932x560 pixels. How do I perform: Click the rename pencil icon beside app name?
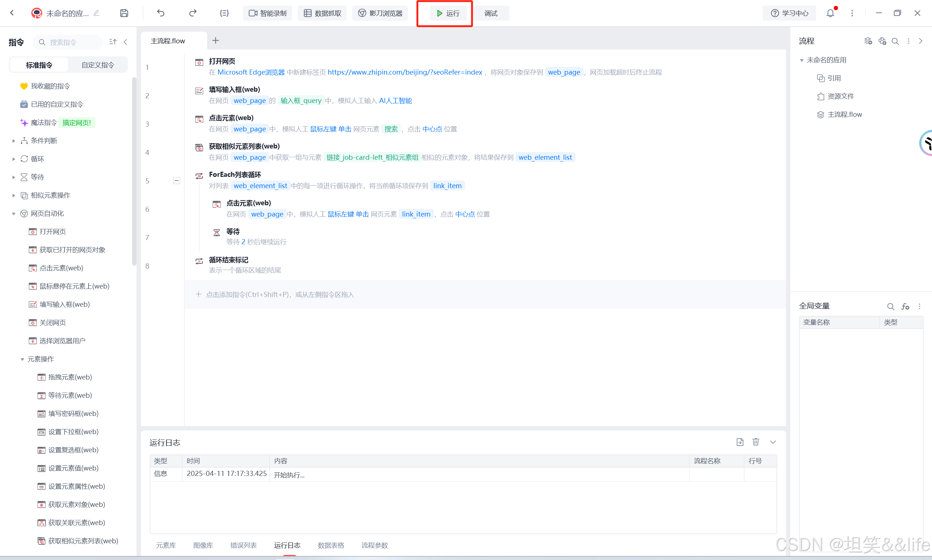coord(96,13)
